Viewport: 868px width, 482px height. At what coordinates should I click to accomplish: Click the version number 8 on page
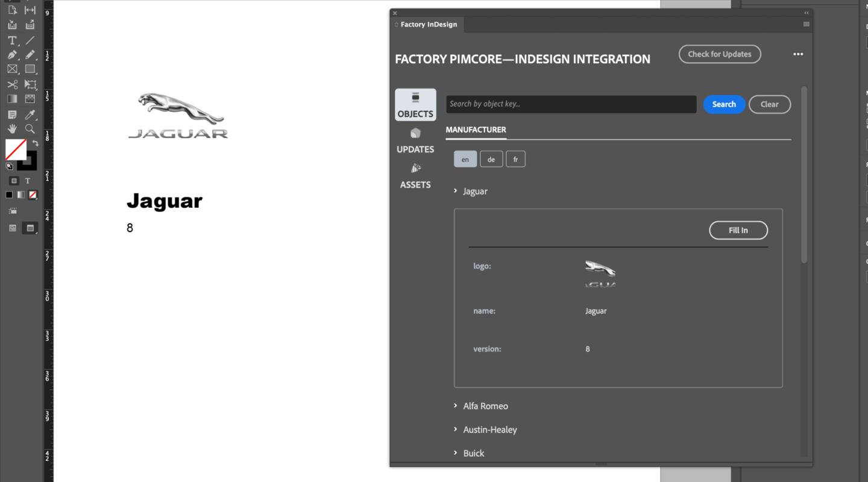(x=130, y=228)
